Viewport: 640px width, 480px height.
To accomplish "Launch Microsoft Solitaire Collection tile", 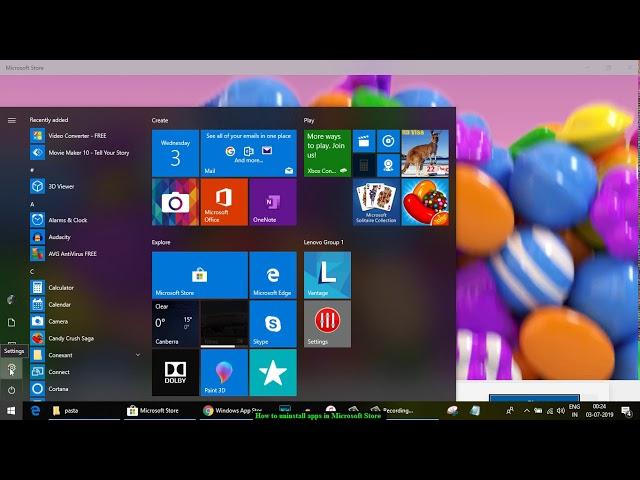I will [x=376, y=202].
